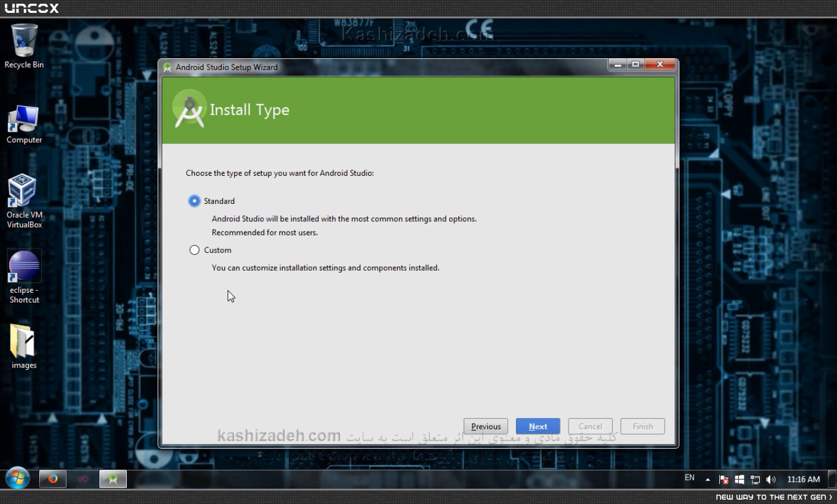Click the 'Custom' option label
Viewport: 837px width, 504px height.
click(x=218, y=250)
